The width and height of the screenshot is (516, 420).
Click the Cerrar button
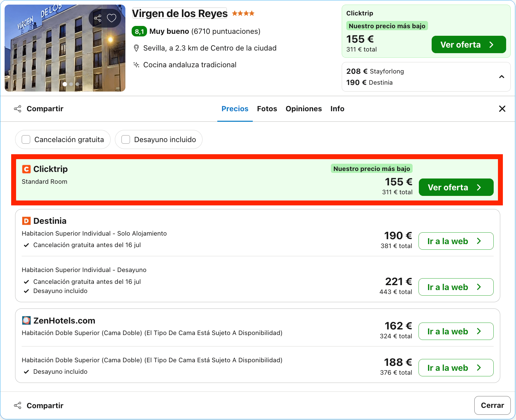492,406
